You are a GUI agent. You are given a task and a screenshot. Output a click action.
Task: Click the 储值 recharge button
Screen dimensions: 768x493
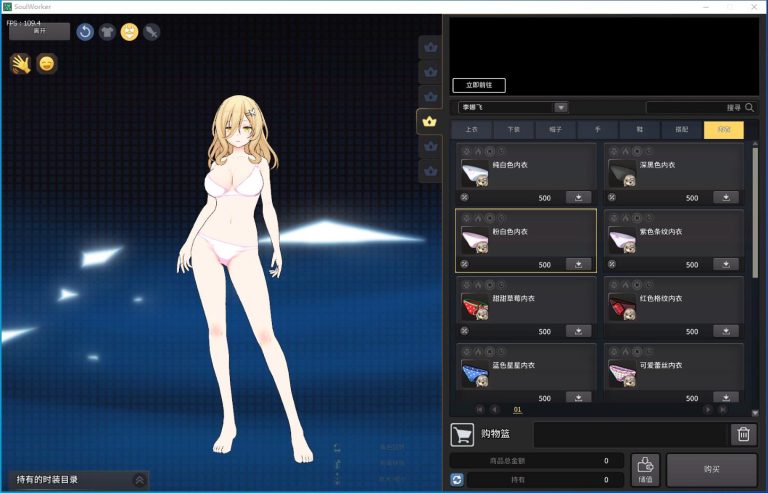click(646, 470)
